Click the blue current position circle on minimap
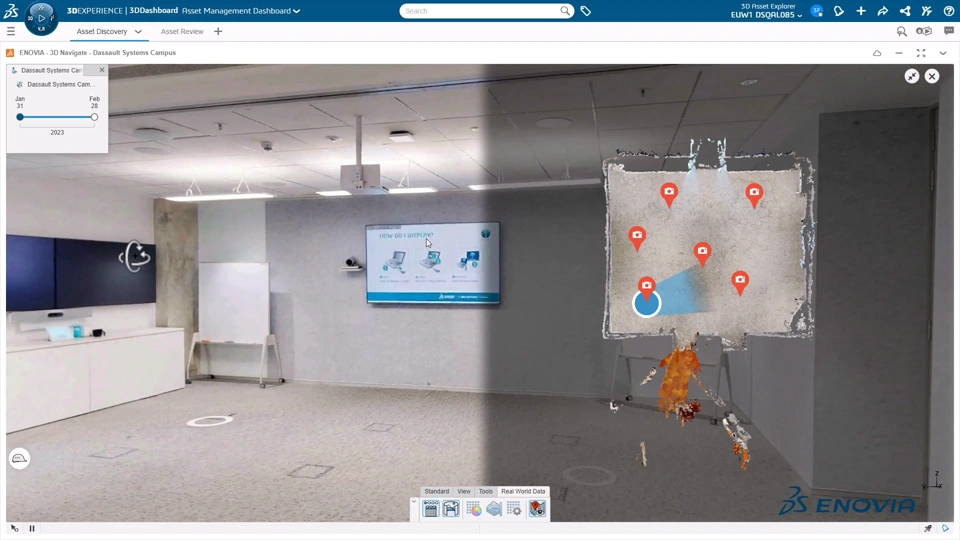This screenshot has height=540, width=960. (647, 304)
